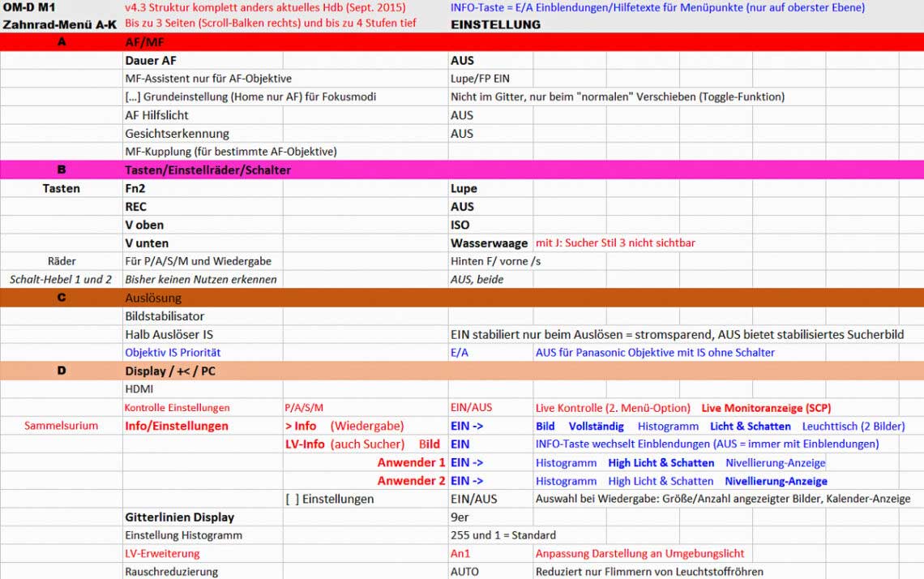Screen dimensions: 924x579
Task: Click the red "Anwender 1" cell
Action: tap(411, 463)
